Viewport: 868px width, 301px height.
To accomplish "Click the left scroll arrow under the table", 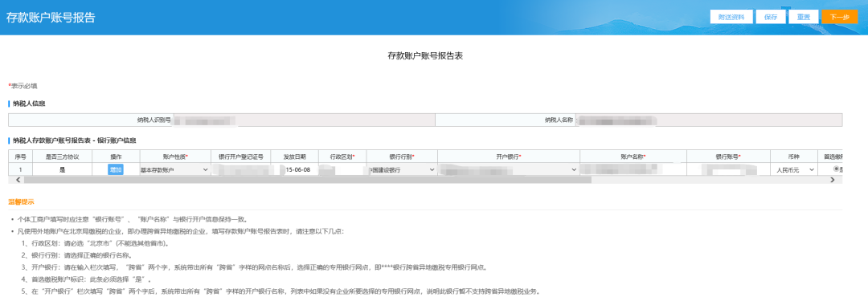I will (x=18, y=180).
